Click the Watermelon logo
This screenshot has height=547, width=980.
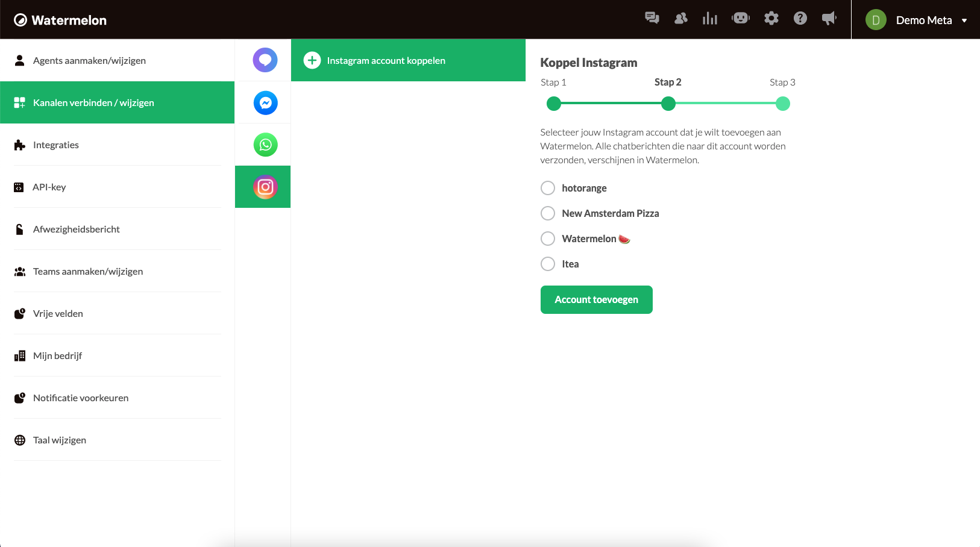[60, 20]
